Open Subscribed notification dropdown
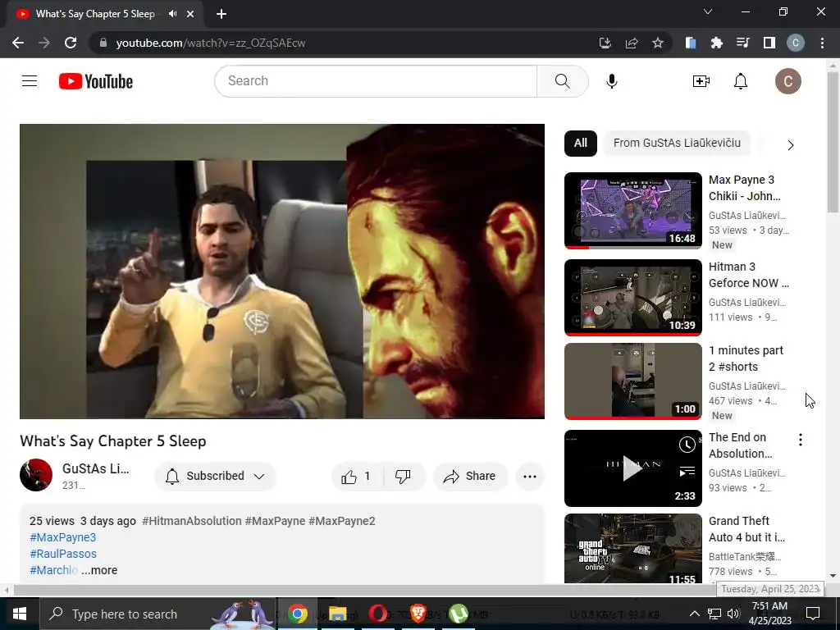Viewport: 840px width, 630px height. pyautogui.click(x=216, y=477)
